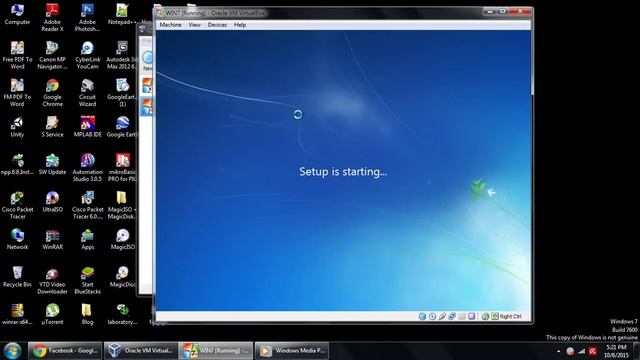Switch to Oracle VM VirtualBox Manager taskbar button
The height and width of the screenshot is (360, 640).
click(140, 351)
